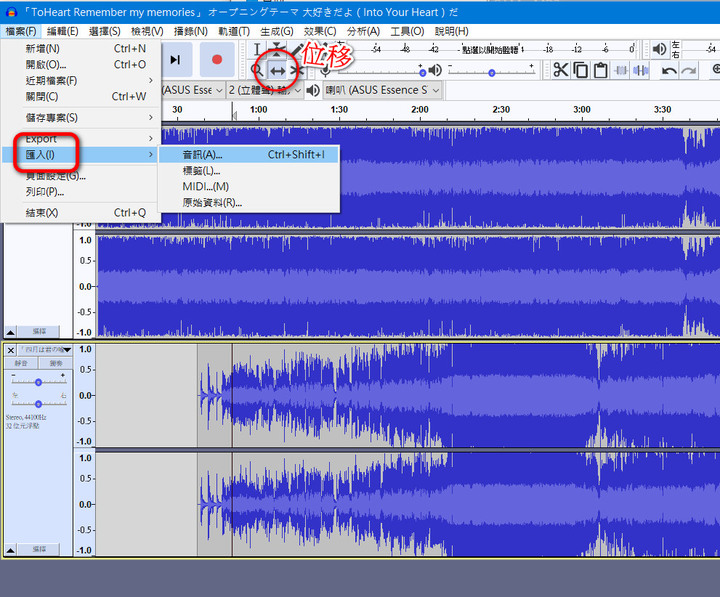This screenshot has width=720, height=597.
Task: Click the microphone recording volume icon
Action: [x=326, y=70]
